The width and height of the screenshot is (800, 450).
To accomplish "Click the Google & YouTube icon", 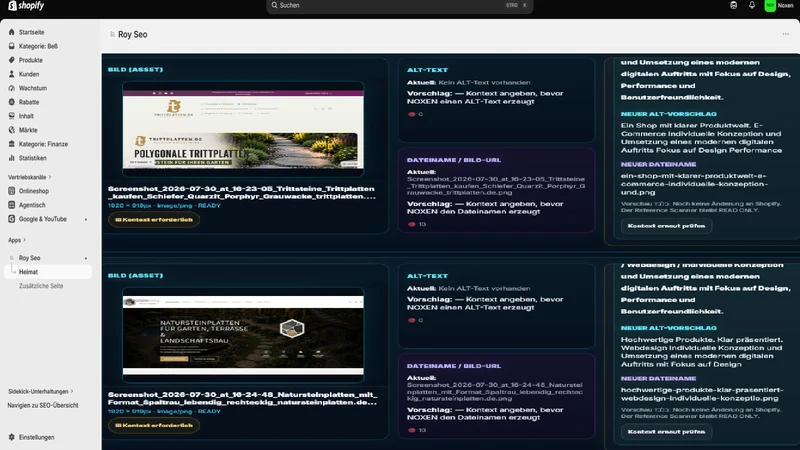I will click(12, 219).
